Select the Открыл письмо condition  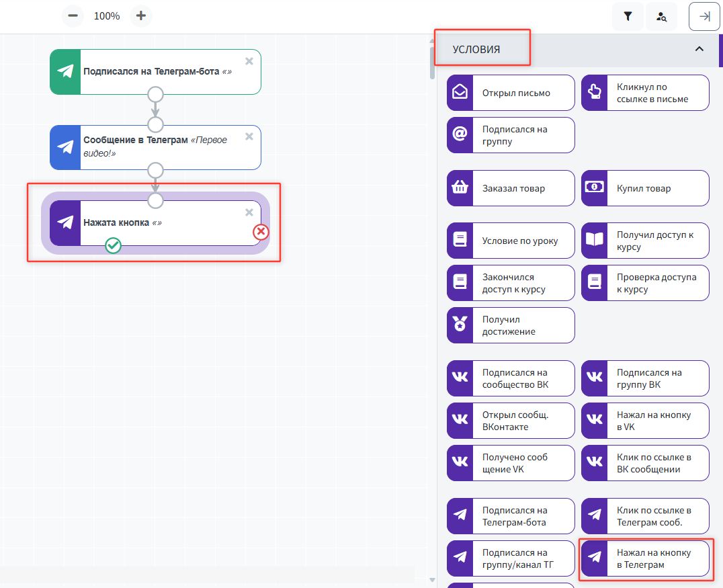point(511,93)
